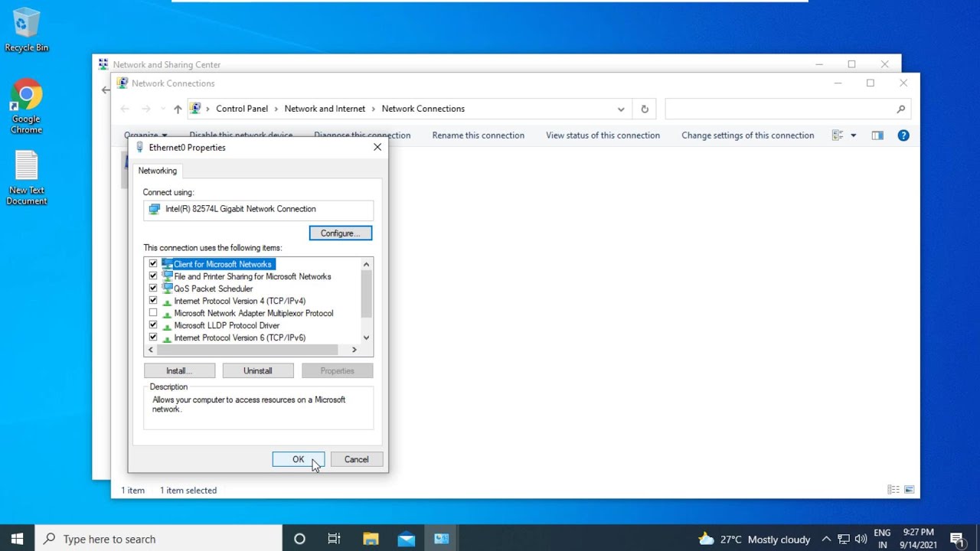Click View status of this connection
The image size is (980, 551).
(603, 135)
